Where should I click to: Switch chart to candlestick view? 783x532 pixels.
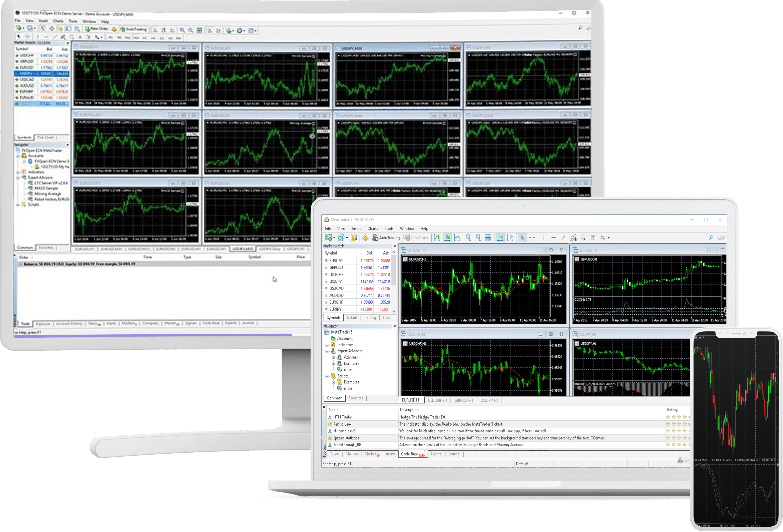pos(447,238)
